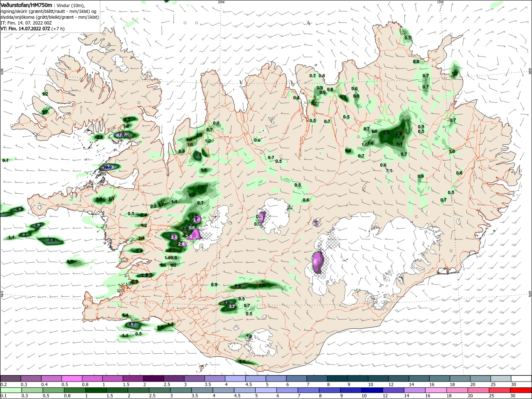Select the 'IT: Fim. 14. 07. 2022 00Z' line
Image resolution: width=532 pixels, height=399 pixels.
click(x=26, y=23)
